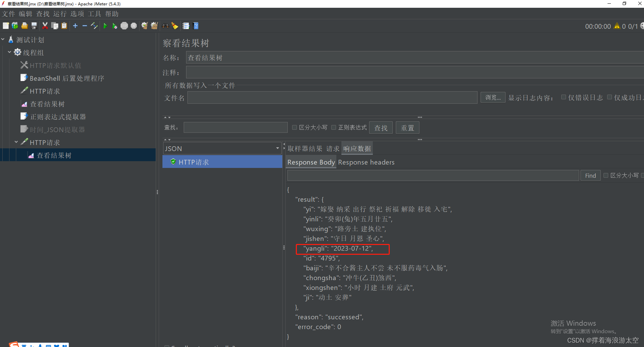644x347 pixels.
Task: Click the 文件名 input field
Action: pos(332,98)
